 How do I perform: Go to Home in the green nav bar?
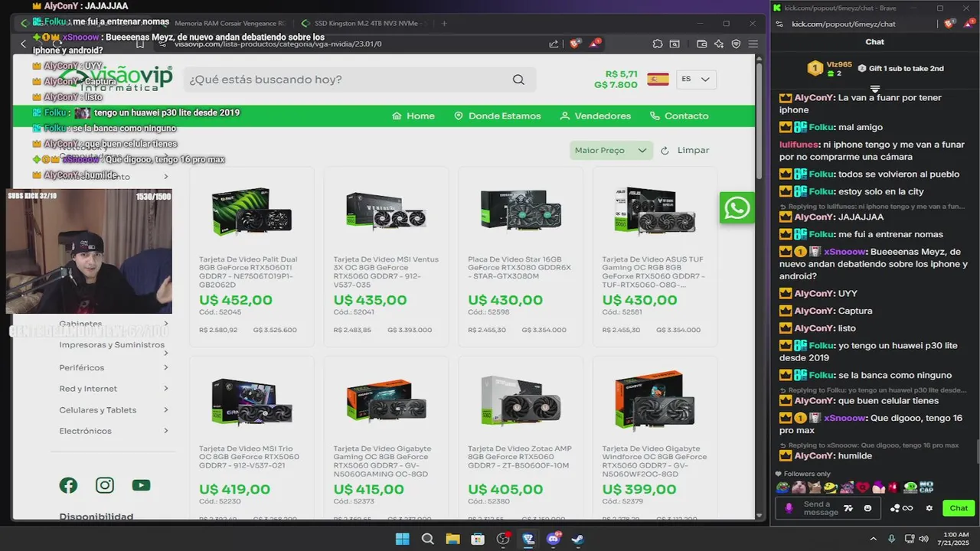tap(413, 116)
